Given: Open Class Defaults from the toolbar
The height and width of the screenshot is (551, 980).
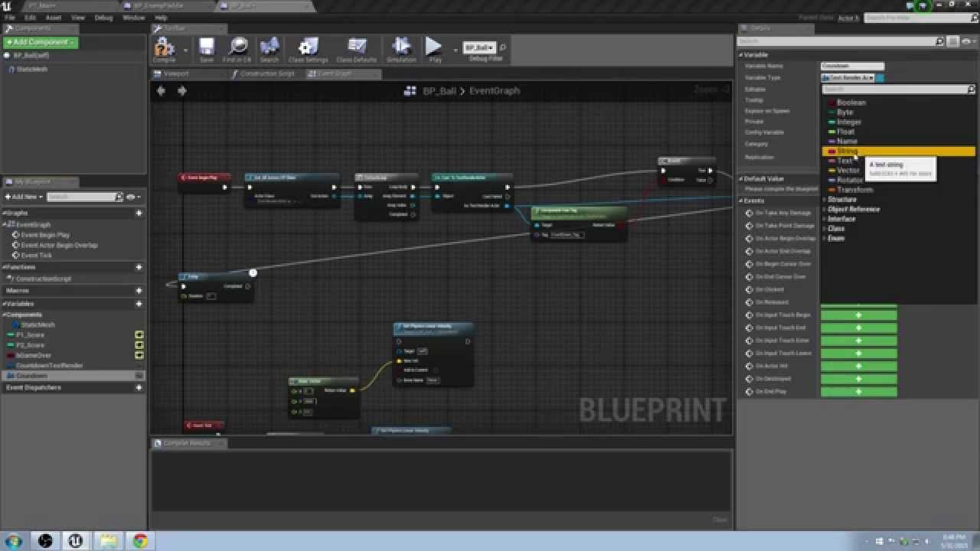Looking at the screenshot, I should [357, 48].
